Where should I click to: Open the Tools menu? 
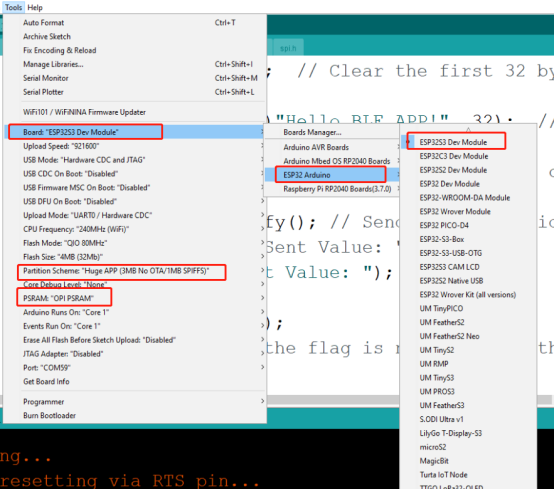tap(13, 7)
